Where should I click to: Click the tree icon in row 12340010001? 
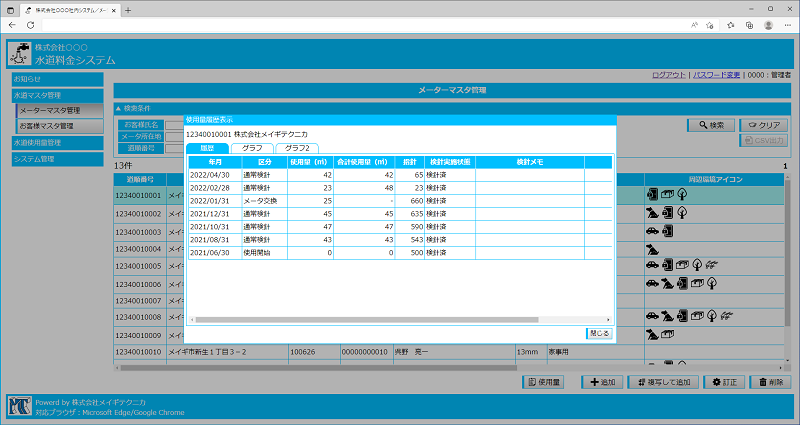pos(682,194)
